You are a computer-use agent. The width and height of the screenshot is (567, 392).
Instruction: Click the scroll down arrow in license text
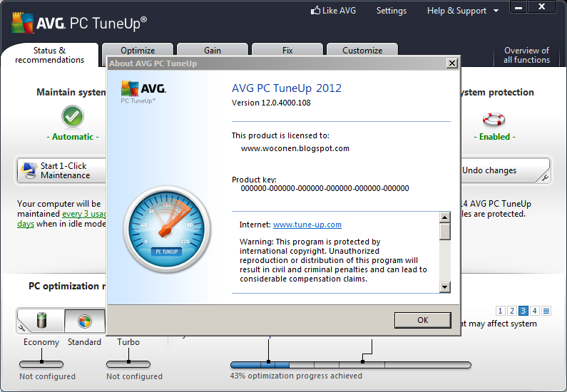pyautogui.click(x=445, y=287)
